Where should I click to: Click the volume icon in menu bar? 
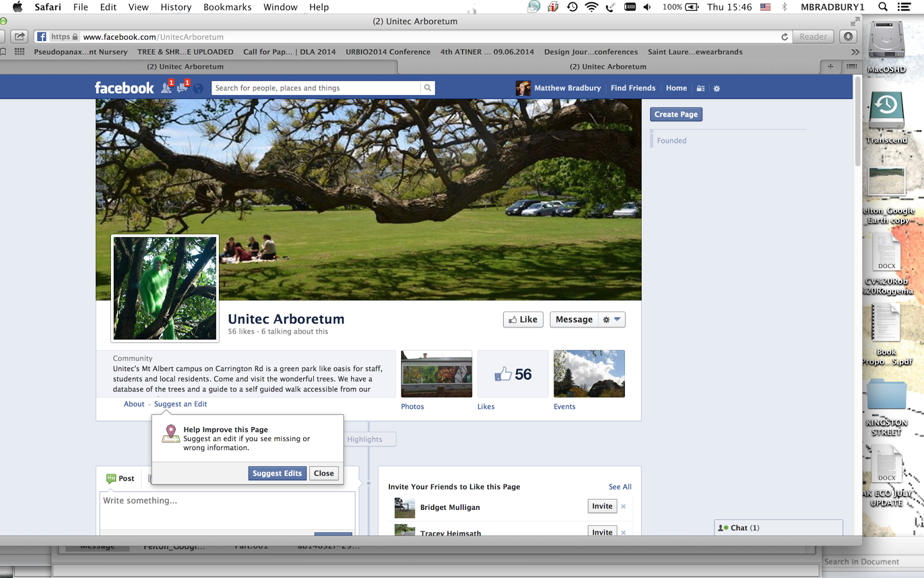pos(648,7)
